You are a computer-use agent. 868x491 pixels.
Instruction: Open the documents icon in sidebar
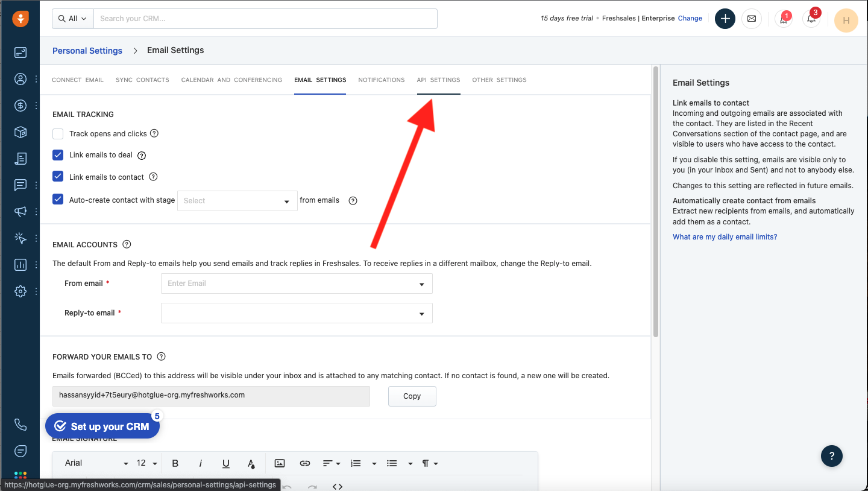20,159
